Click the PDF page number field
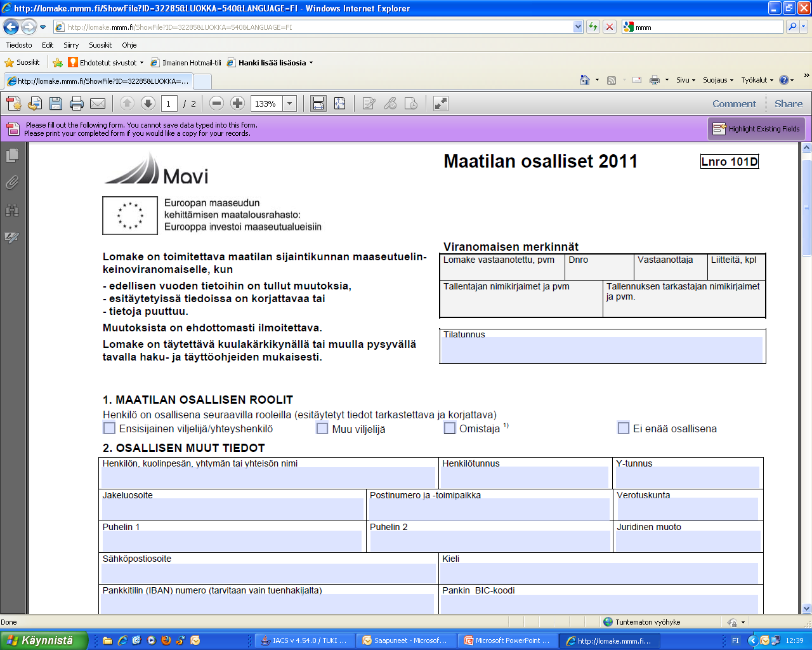The width and height of the screenshot is (812, 650). pyautogui.click(x=169, y=103)
